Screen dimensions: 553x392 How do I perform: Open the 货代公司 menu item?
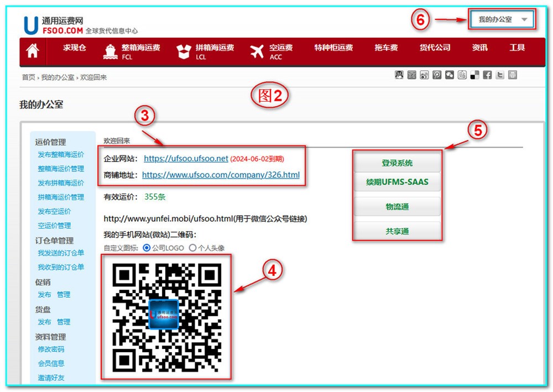(435, 48)
